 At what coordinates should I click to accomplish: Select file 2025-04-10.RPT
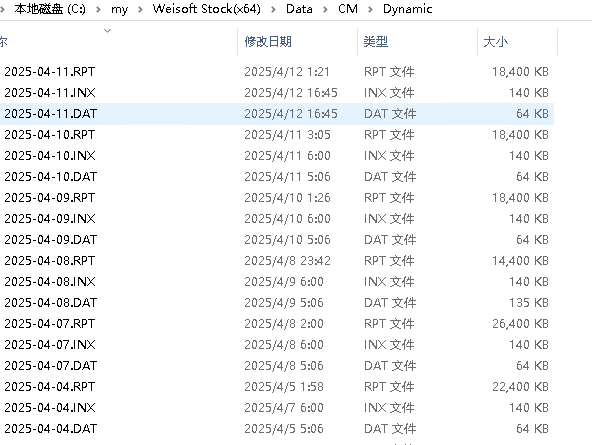[49, 134]
